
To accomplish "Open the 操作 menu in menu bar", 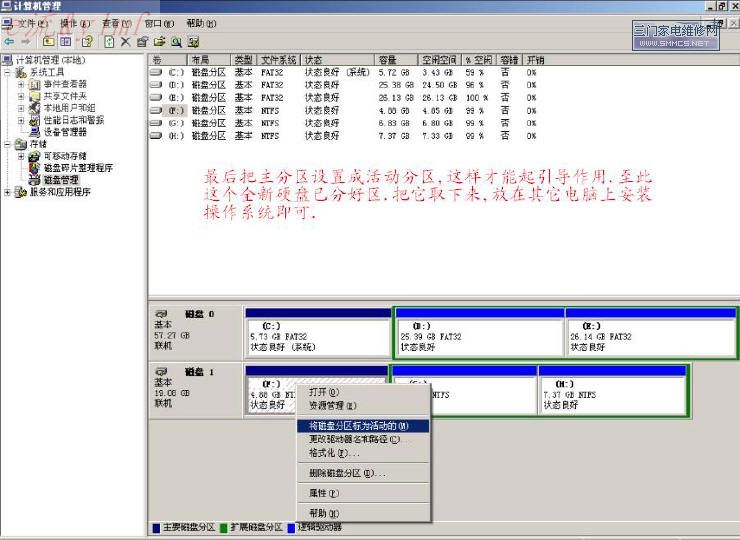I will [72, 23].
